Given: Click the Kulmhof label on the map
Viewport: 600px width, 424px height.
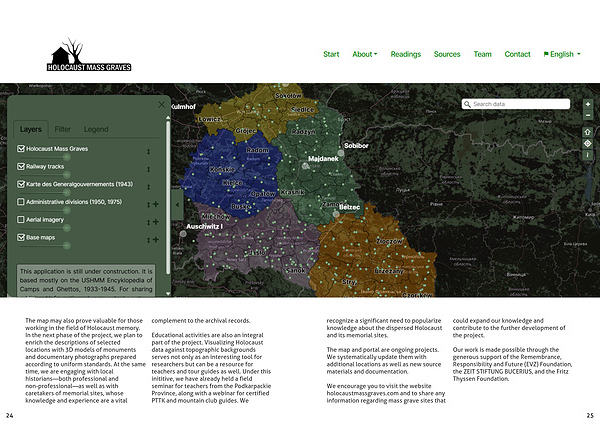Looking at the screenshot, I should point(183,107).
